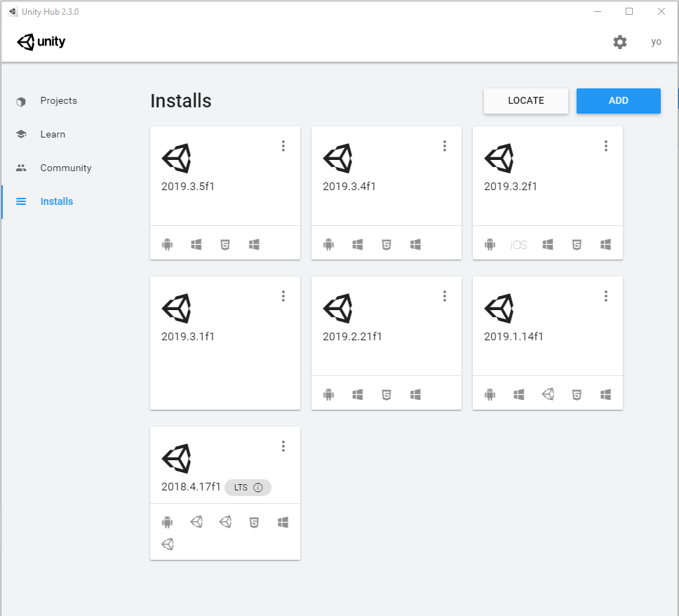Click the Android module icon on 2018.4.17f1
The height and width of the screenshot is (616, 679).
point(167,523)
